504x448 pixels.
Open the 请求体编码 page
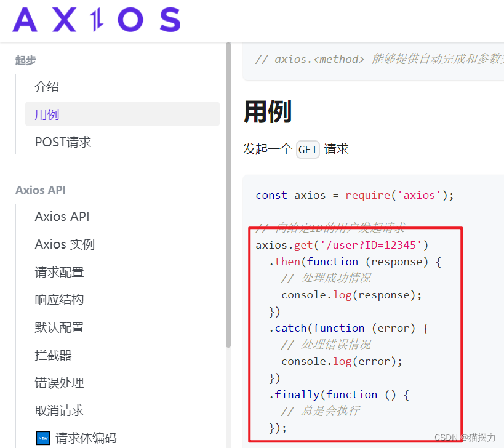point(86,438)
